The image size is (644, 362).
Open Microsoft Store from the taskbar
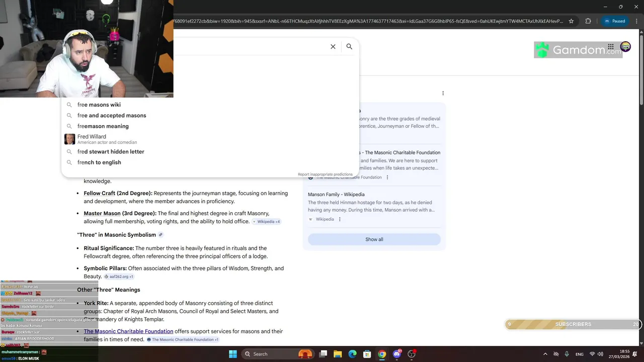[367, 354]
